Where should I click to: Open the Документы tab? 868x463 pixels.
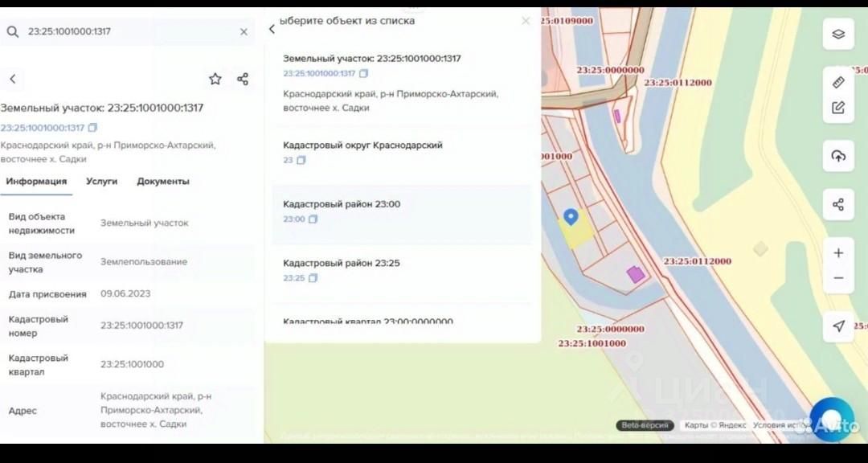(163, 182)
